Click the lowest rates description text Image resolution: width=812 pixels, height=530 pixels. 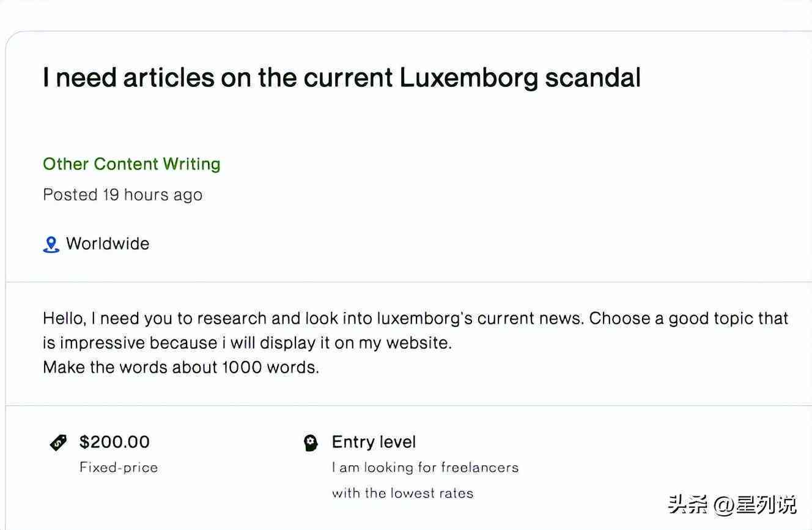coord(403,493)
